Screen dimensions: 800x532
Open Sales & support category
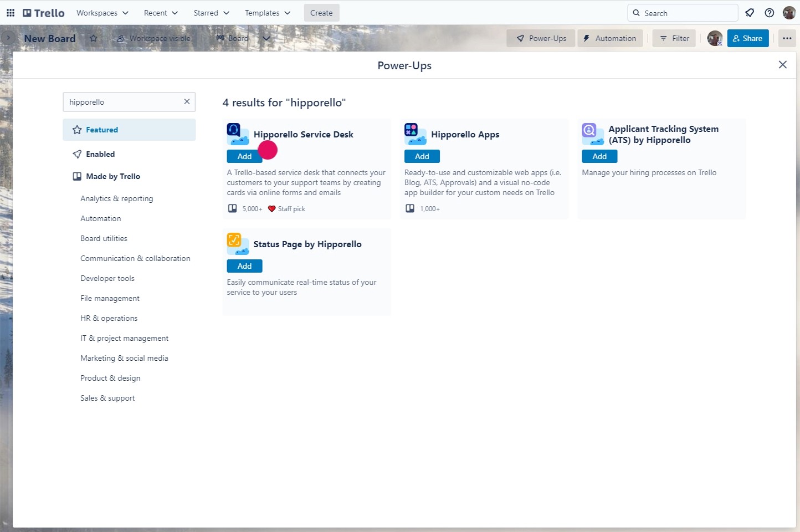[x=107, y=398]
